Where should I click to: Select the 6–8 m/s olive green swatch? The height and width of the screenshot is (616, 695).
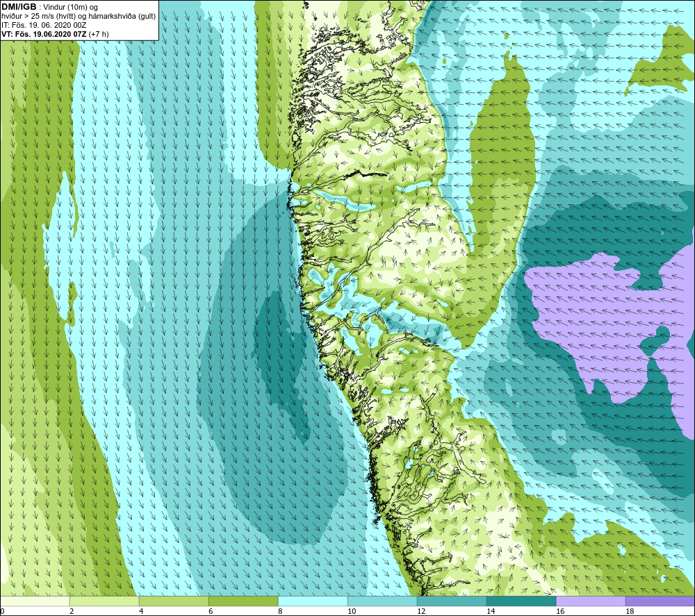(x=243, y=601)
